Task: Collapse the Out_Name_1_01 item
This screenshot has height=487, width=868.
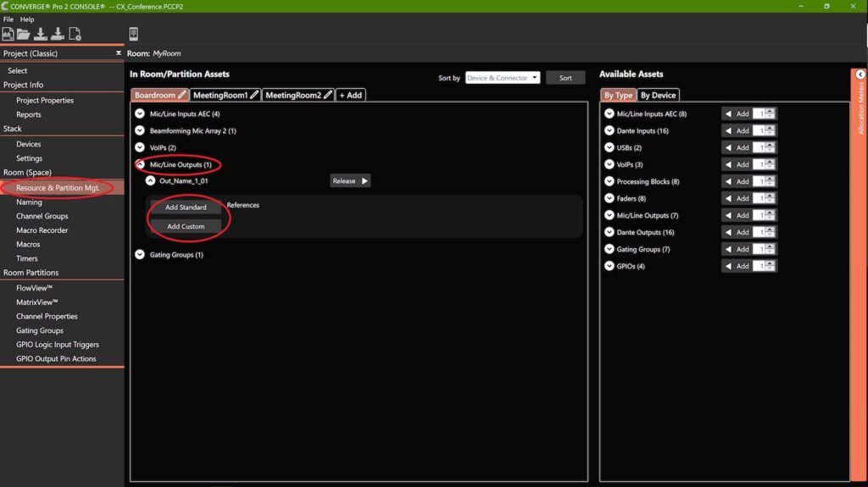Action: (x=150, y=180)
